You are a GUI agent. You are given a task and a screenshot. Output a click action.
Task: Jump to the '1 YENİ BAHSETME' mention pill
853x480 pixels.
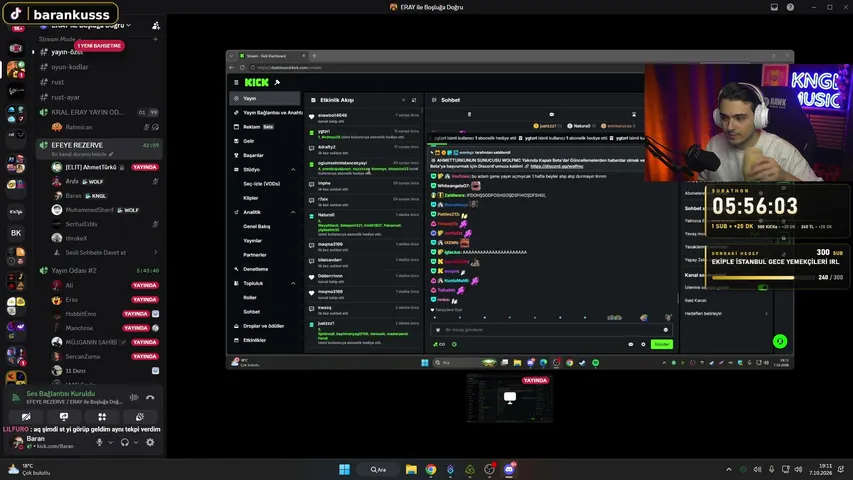click(x=99, y=46)
